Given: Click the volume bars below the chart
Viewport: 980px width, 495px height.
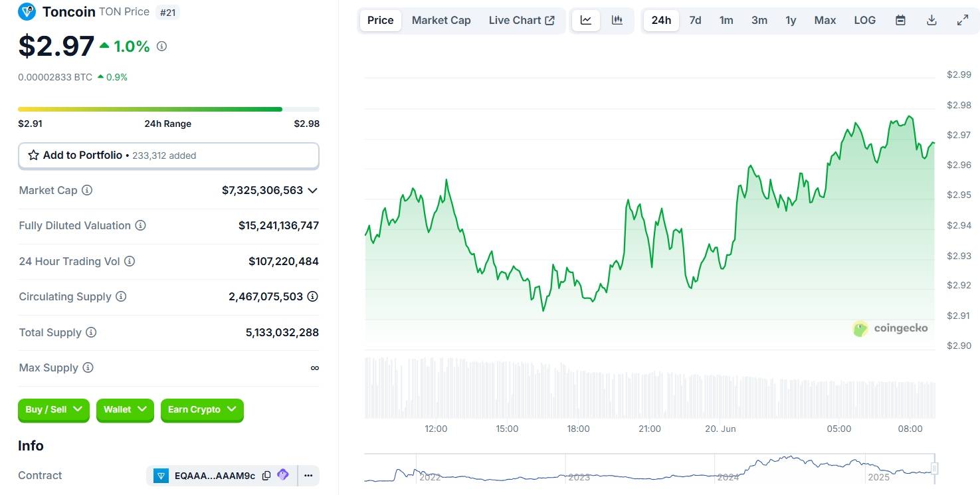Looking at the screenshot, I should click(650, 388).
